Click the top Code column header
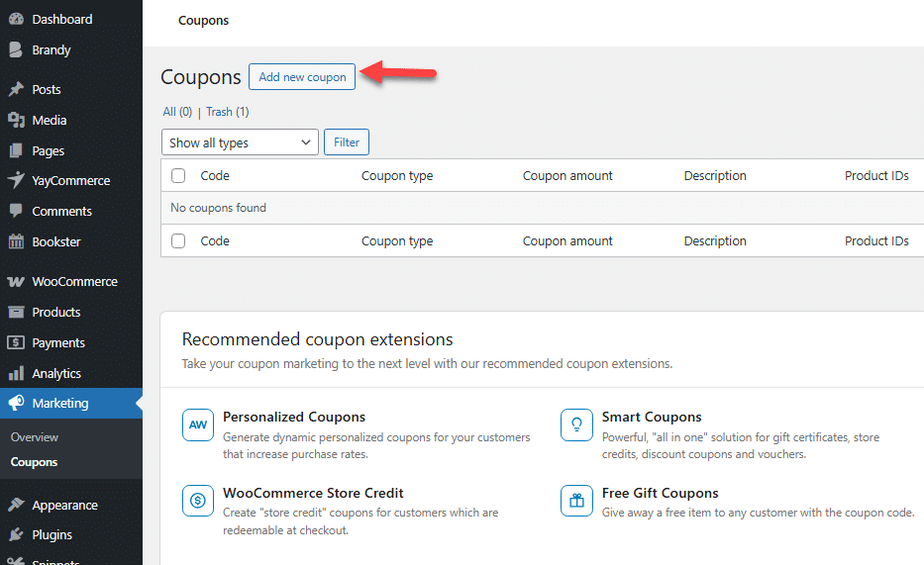Screen dimensions: 924x565 [x=215, y=175]
